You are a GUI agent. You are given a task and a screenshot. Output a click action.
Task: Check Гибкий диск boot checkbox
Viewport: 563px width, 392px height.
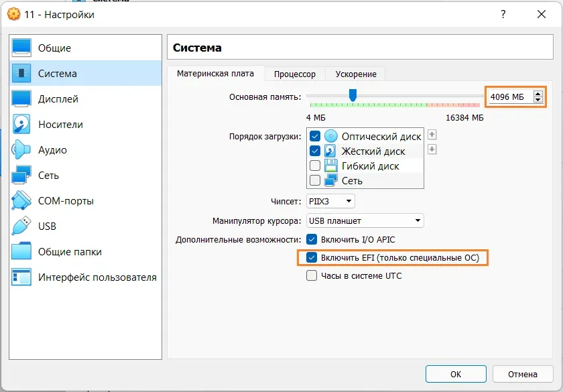click(x=315, y=166)
